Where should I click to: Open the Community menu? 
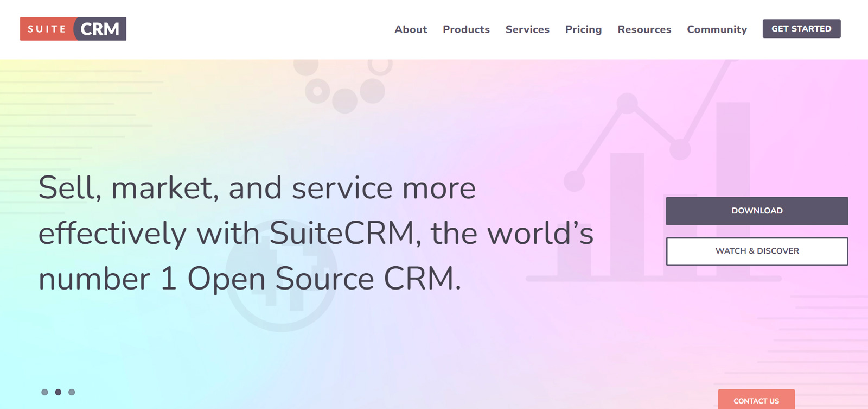click(x=717, y=29)
